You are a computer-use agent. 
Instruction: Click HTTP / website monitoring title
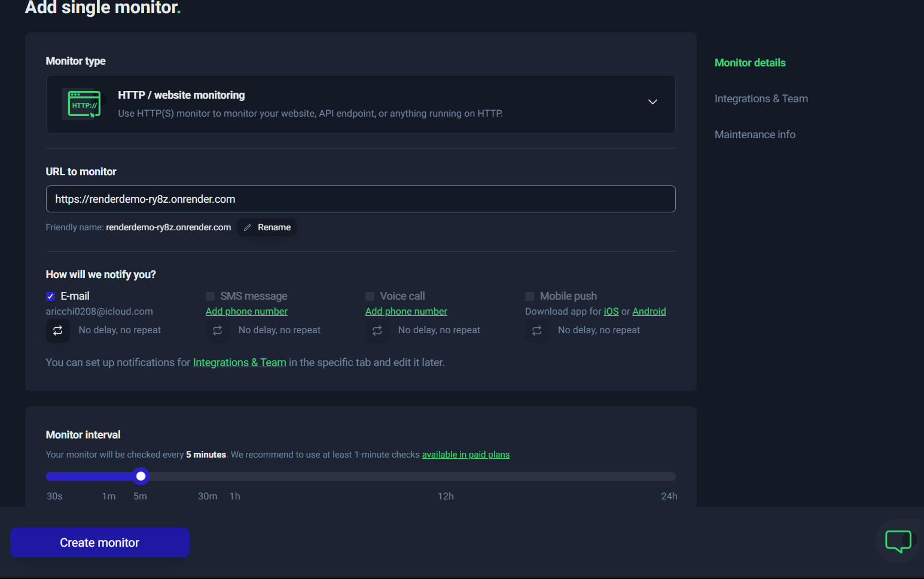point(181,95)
